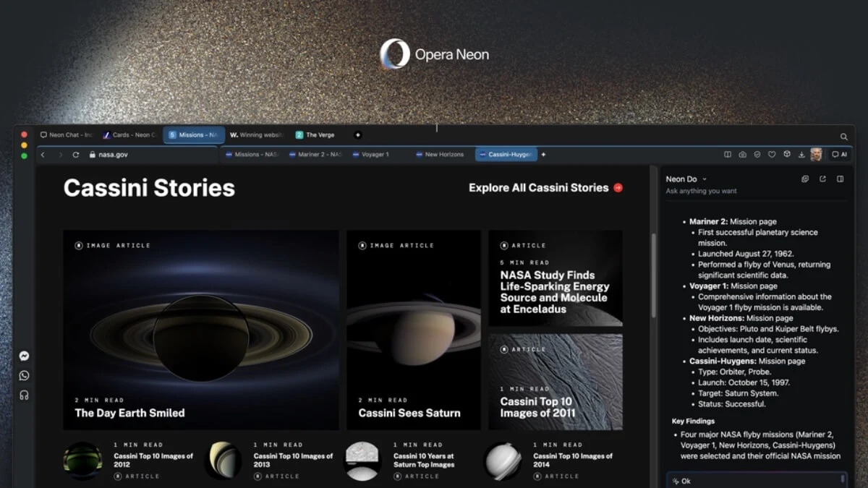The width and height of the screenshot is (868, 488).
Task: Click the snapshot camera icon in toolbar
Action: (742, 155)
